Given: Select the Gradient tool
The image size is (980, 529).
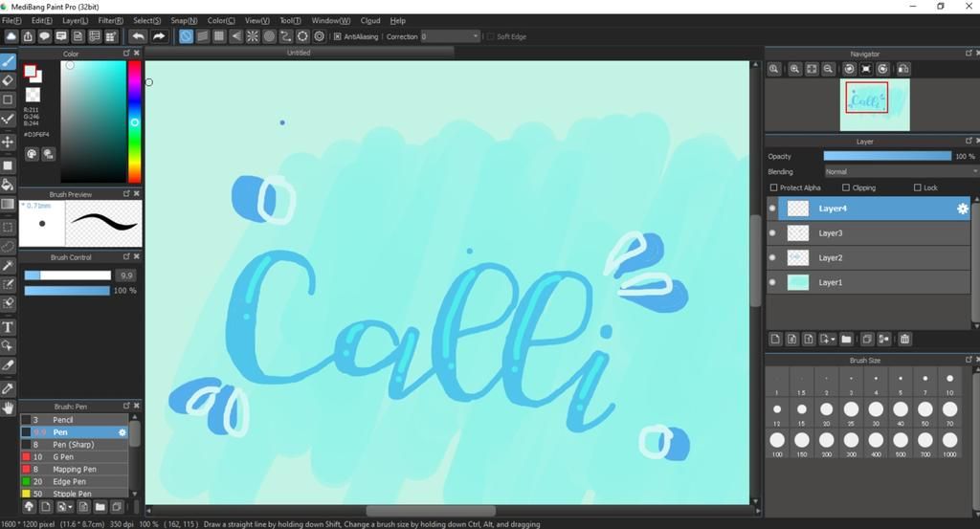Looking at the screenshot, I should [x=8, y=204].
